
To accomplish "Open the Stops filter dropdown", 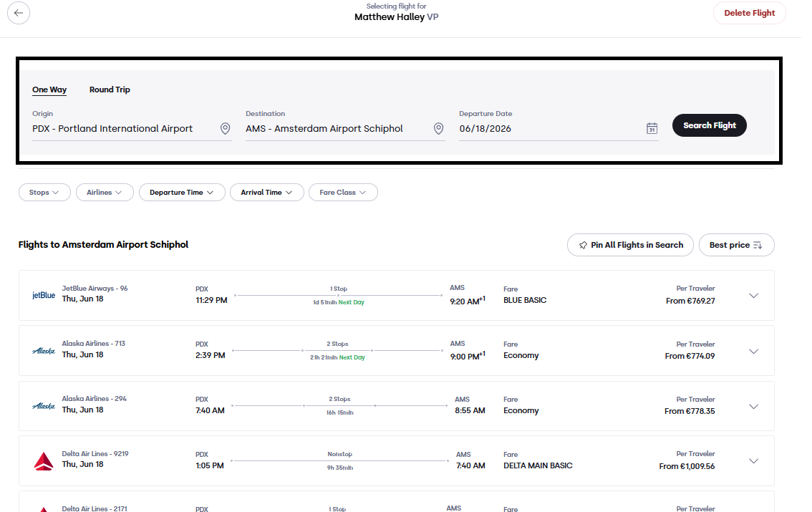I will point(44,193).
